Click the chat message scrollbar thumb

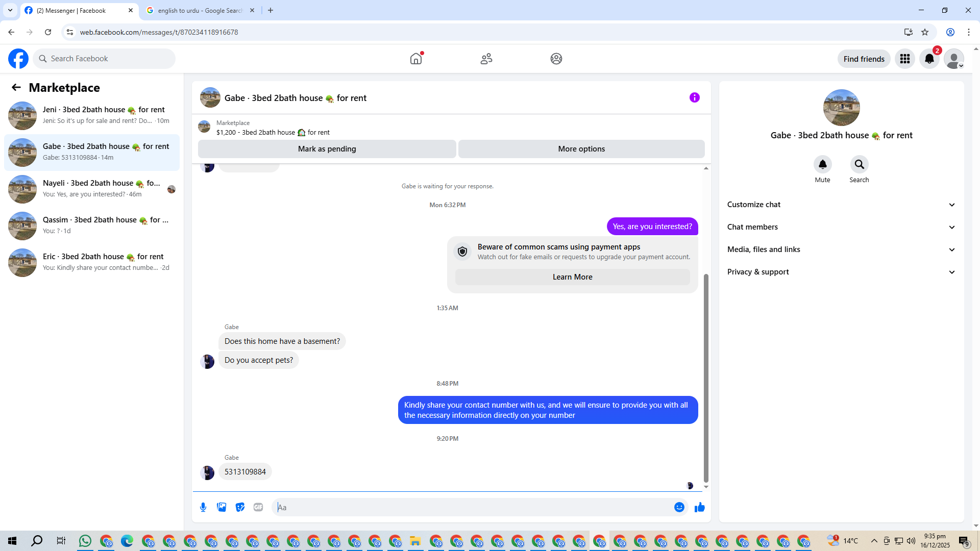[x=706, y=378]
